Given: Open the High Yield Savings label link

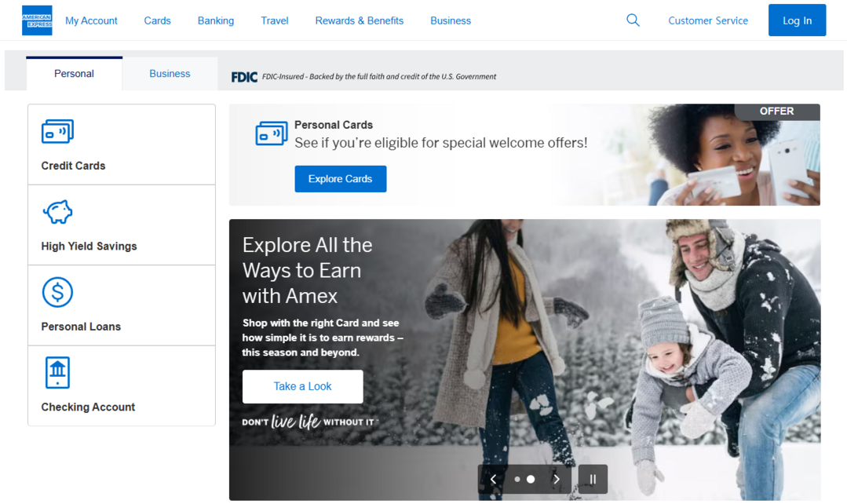Looking at the screenshot, I should pyautogui.click(x=89, y=247).
